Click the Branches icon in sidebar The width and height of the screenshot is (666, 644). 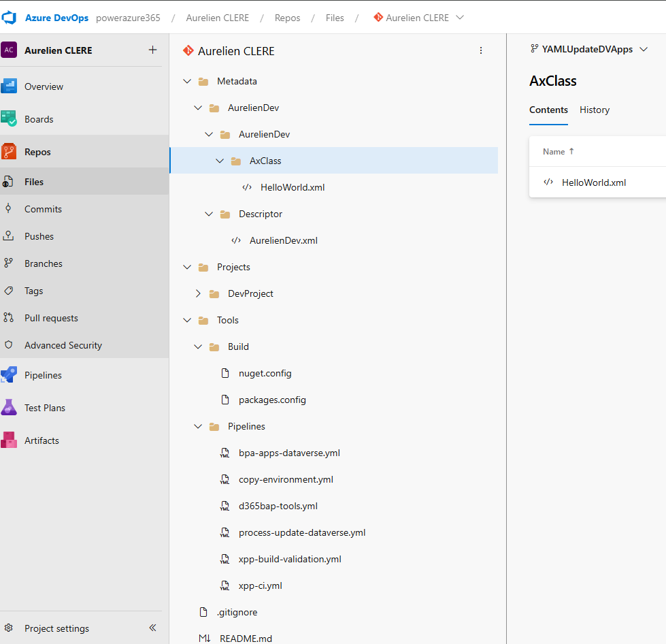(x=8, y=263)
